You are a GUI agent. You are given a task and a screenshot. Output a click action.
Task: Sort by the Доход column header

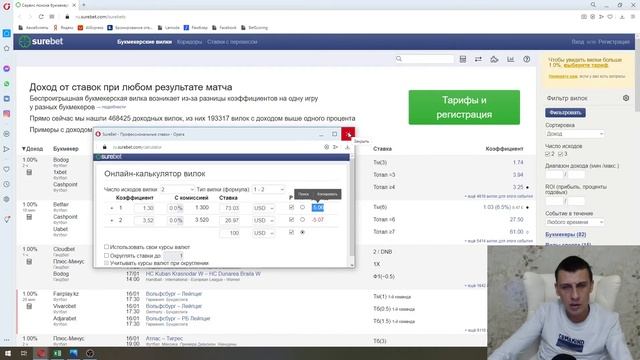pyautogui.click(x=32, y=149)
